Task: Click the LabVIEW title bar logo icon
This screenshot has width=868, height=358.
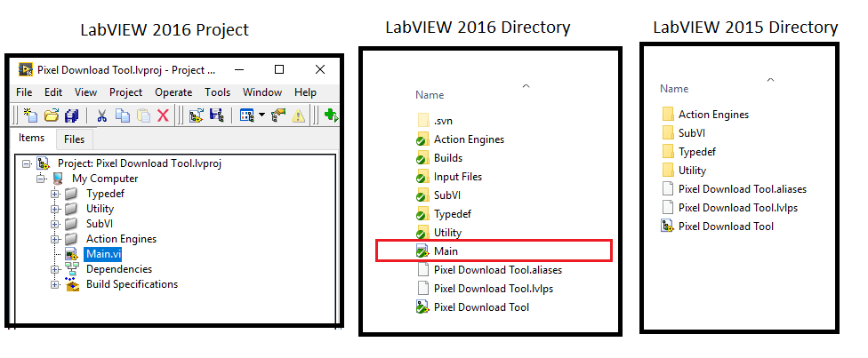Action: click(x=26, y=69)
